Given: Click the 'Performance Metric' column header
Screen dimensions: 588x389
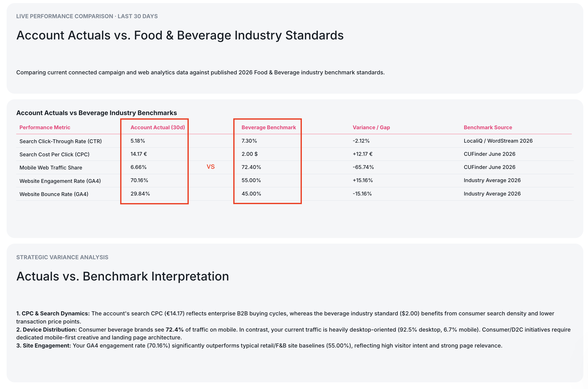Looking at the screenshot, I should 45,127.
